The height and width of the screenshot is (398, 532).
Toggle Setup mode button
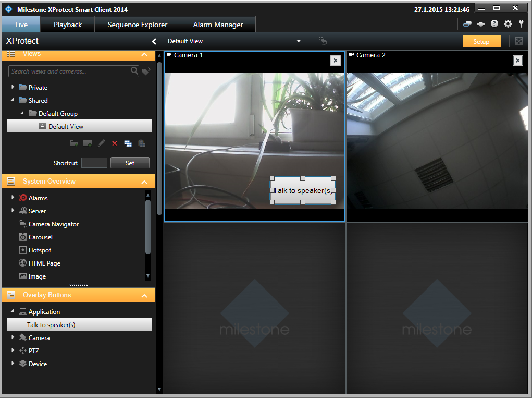click(481, 41)
